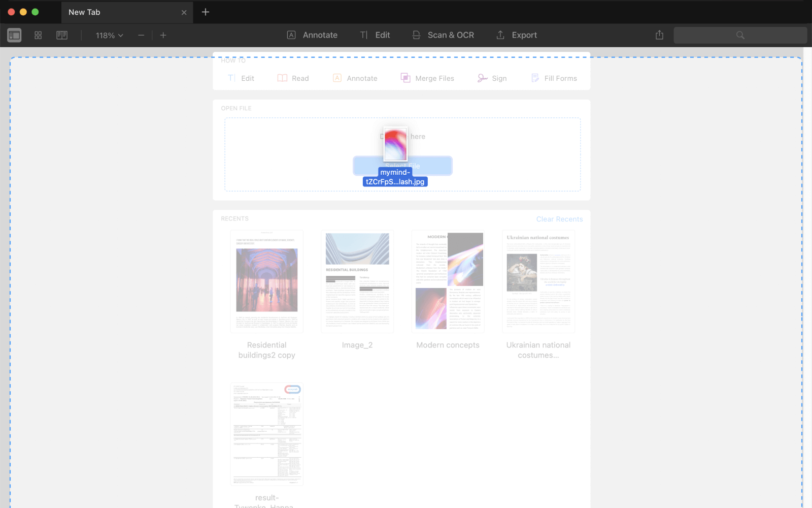Click the Export icon in toolbar
Viewport: 812px width, 508px height.
click(500, 35)
